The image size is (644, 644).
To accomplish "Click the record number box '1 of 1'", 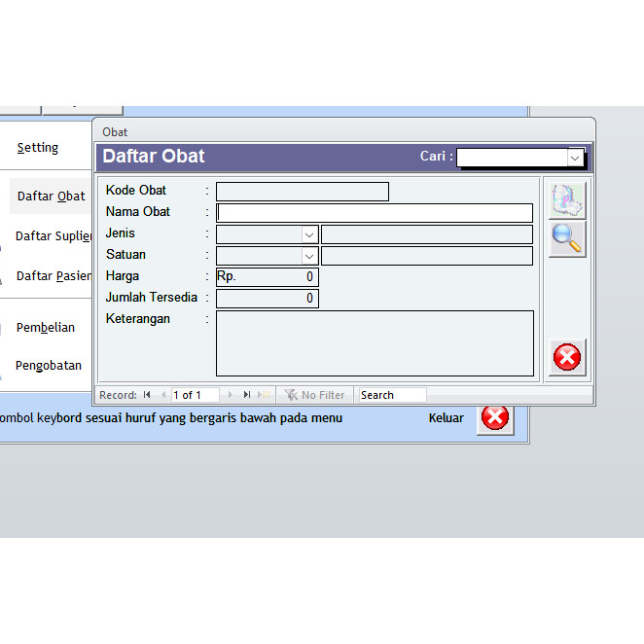I will (x=196, y=395).
